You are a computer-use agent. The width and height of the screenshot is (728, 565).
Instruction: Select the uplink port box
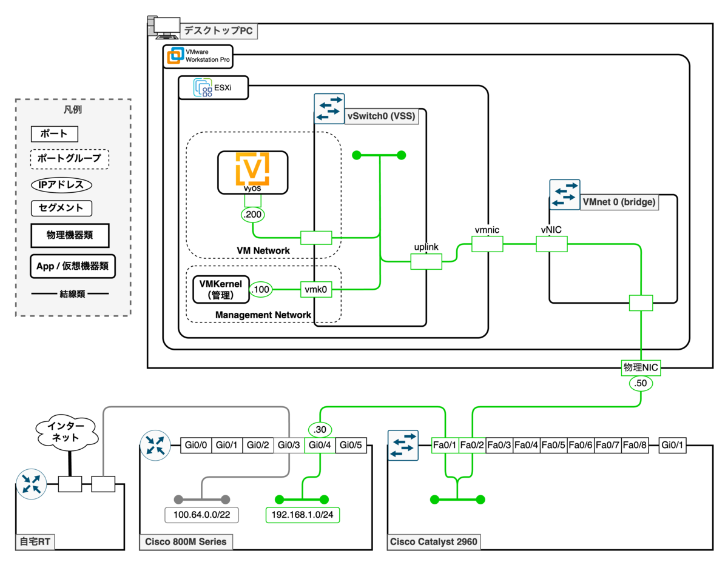point(426,262)
